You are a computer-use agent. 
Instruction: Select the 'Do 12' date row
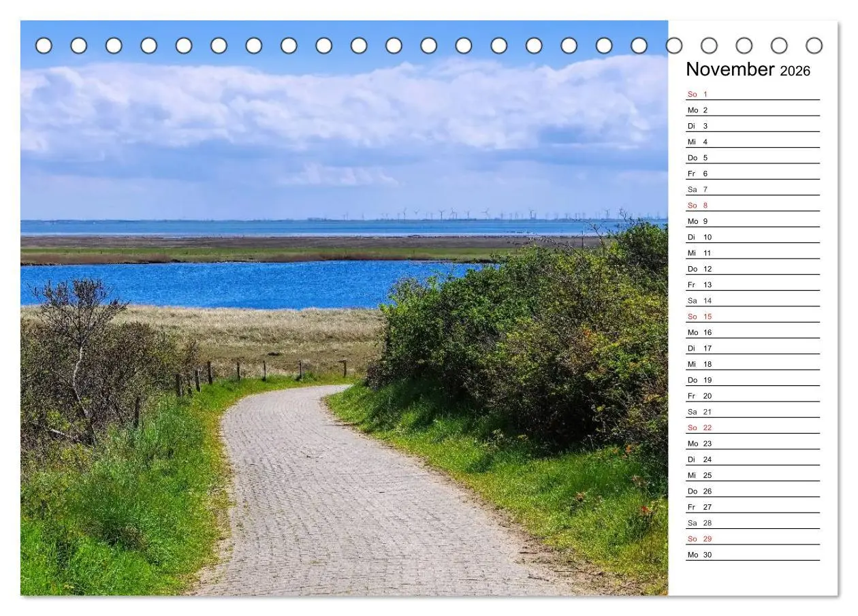[x=752, y=269]
